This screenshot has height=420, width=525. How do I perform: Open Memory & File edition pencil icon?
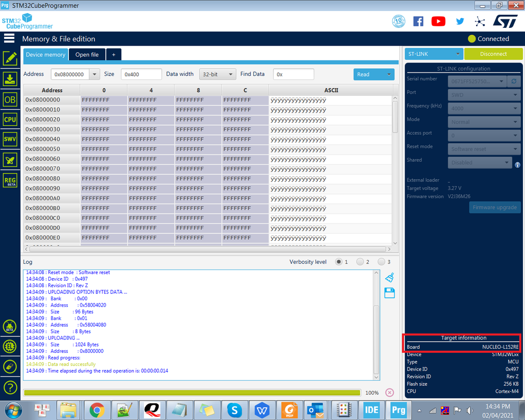pyautogui.click(x=10, y=58)
